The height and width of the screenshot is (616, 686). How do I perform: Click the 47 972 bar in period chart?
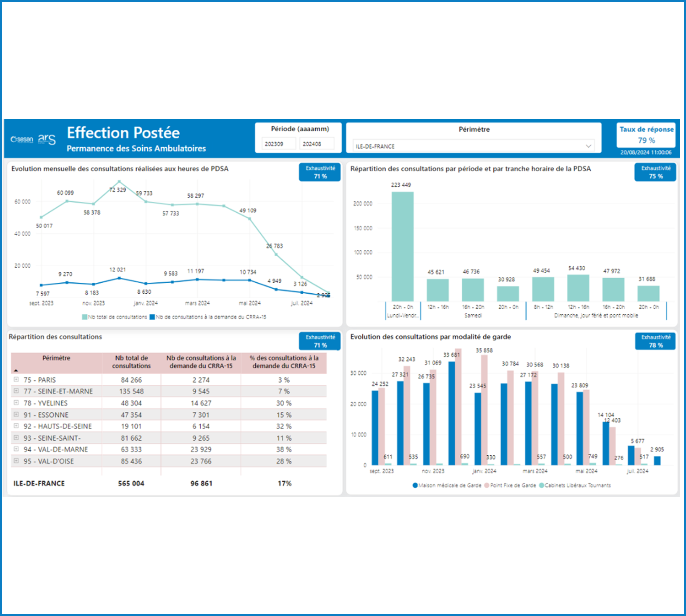coord(613,290)
